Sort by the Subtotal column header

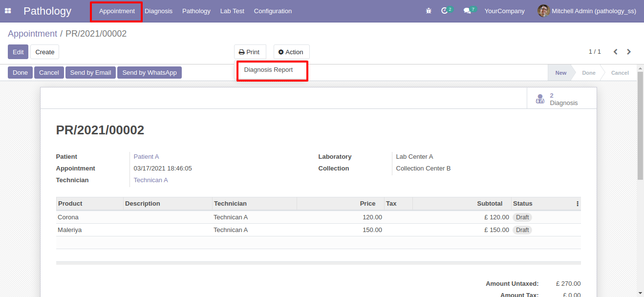pos(462,204)
